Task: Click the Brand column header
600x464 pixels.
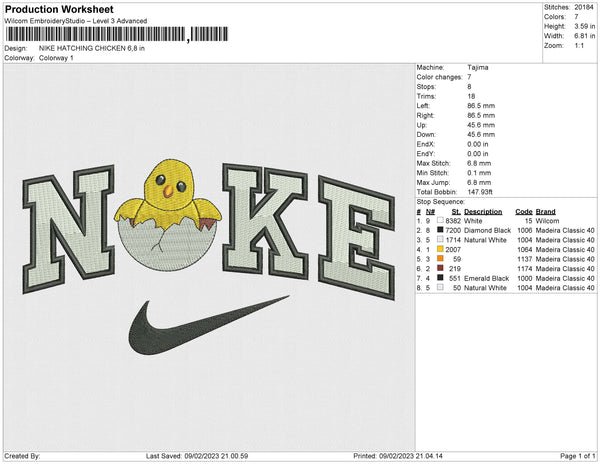Action: (x=546, y=212)
